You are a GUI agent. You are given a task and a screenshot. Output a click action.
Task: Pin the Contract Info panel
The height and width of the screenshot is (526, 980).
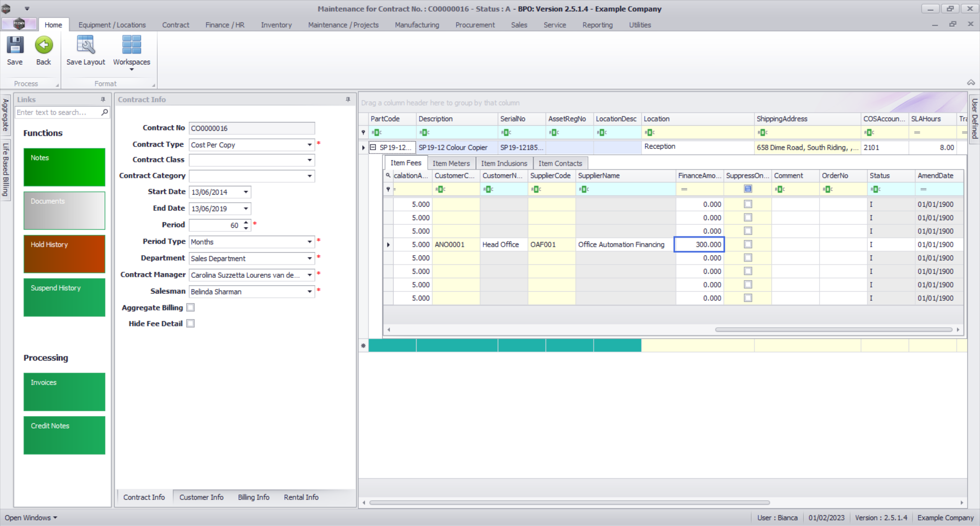348,100
